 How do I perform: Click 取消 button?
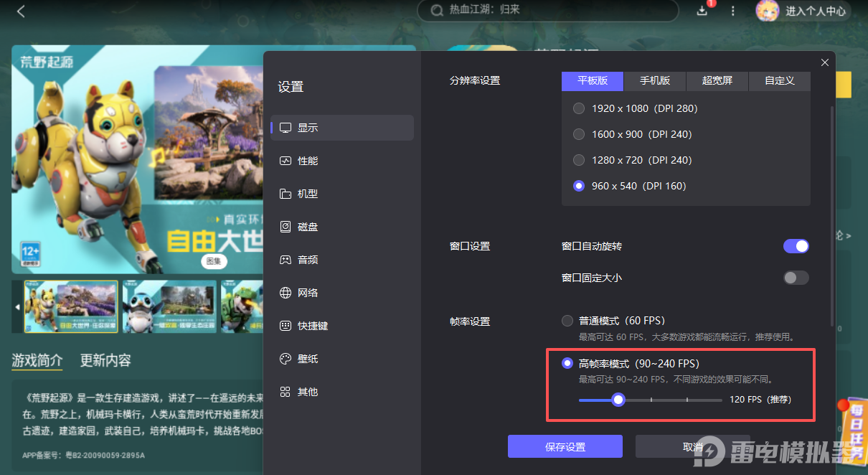pyautogui.click(x=693, y=446)
